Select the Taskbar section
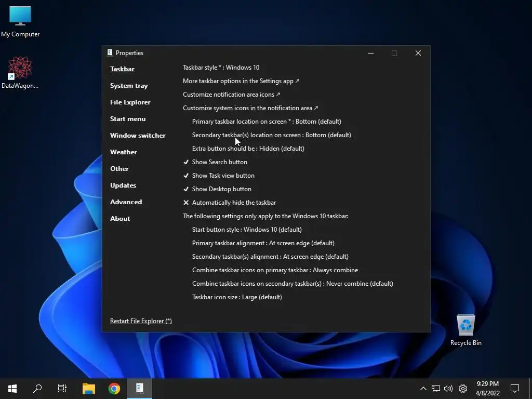Image resolution: width=532 pixels, height=399 pixels. (122, 69)
